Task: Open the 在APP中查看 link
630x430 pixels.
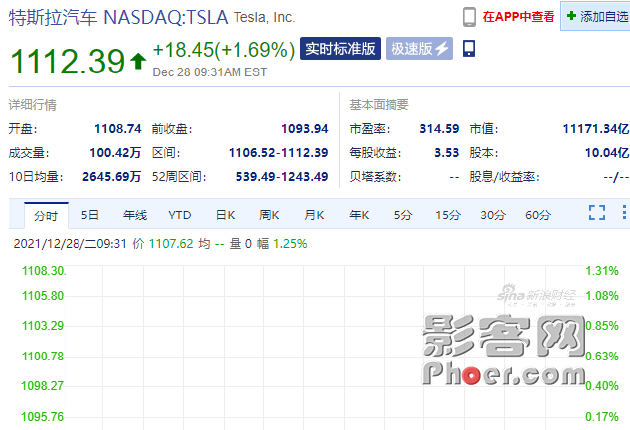Action: (x=518, y=17)
